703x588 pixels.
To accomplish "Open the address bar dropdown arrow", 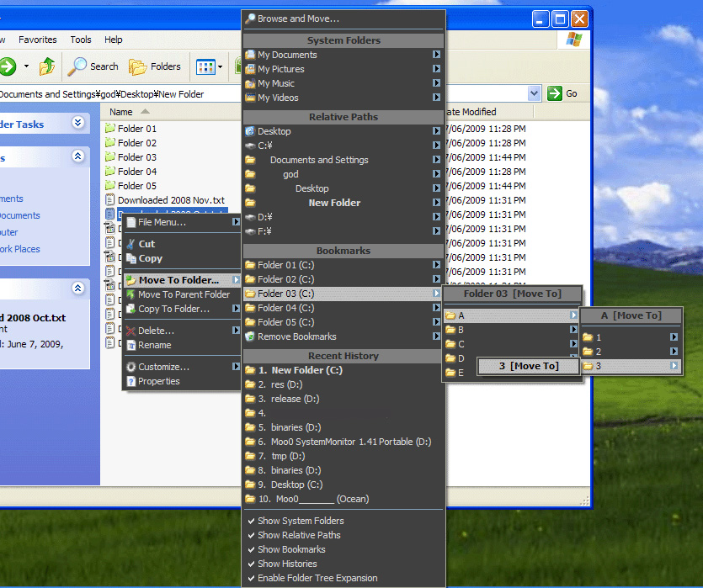I will click(534, 93).
